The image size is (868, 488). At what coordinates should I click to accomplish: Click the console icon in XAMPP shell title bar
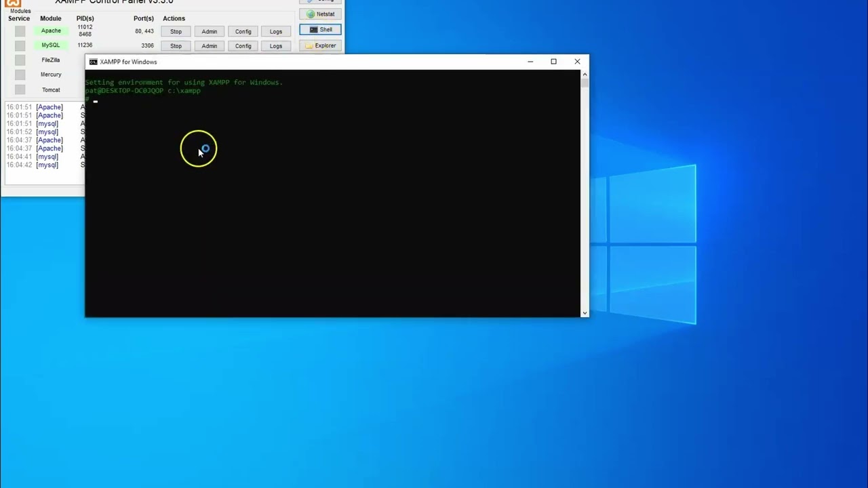point(94,62)
